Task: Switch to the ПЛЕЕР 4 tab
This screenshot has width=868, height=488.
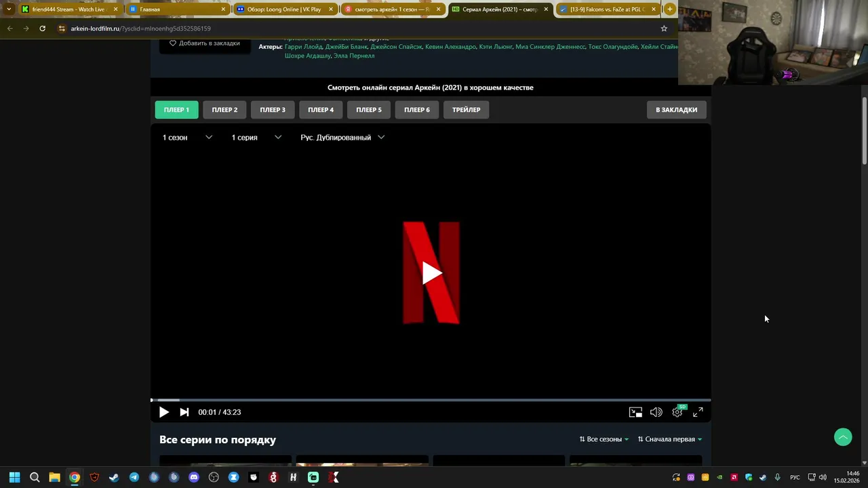Action: tap(321, 110)
